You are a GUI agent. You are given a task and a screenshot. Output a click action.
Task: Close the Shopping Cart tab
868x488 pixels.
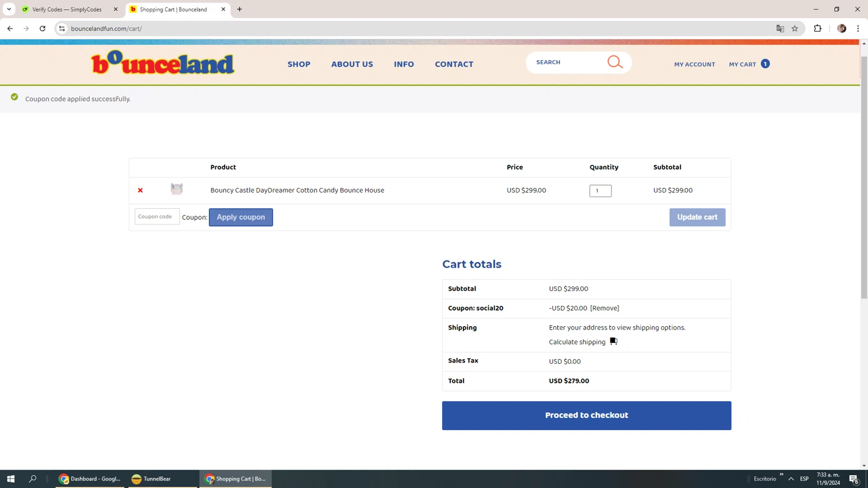[223, 9]
